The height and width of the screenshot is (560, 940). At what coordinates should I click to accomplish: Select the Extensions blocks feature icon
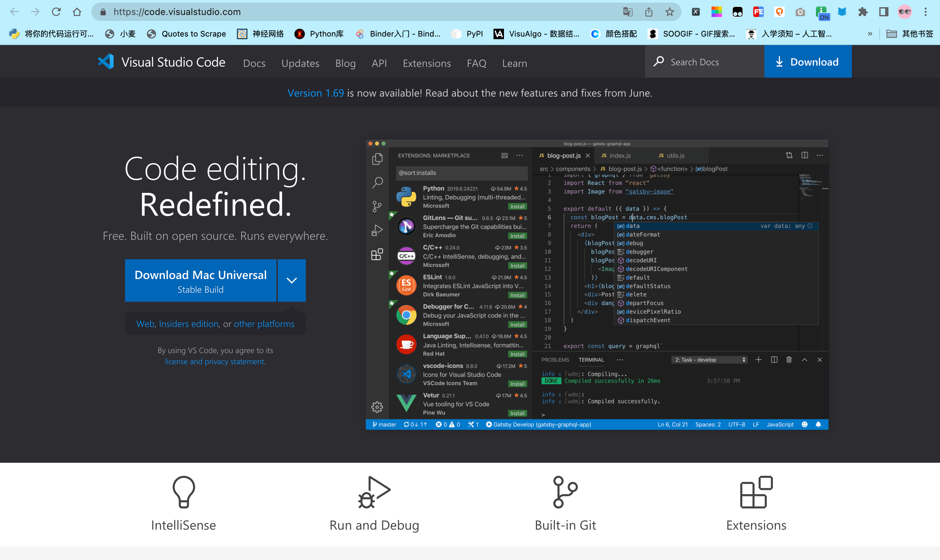tap(757, 492)
